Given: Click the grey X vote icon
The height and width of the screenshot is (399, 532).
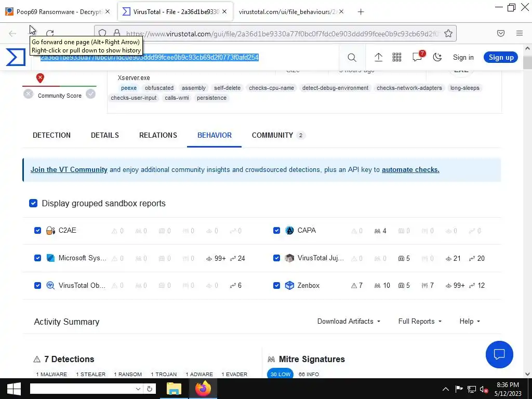Looking at the screenshot, I should tap(29, 94).
